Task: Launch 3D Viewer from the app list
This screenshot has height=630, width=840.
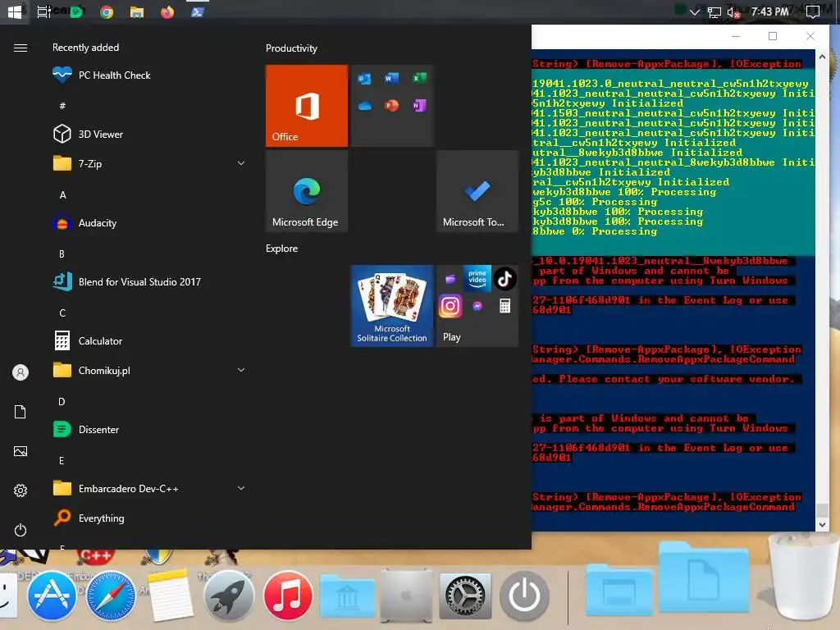Action: coord(89,134)
